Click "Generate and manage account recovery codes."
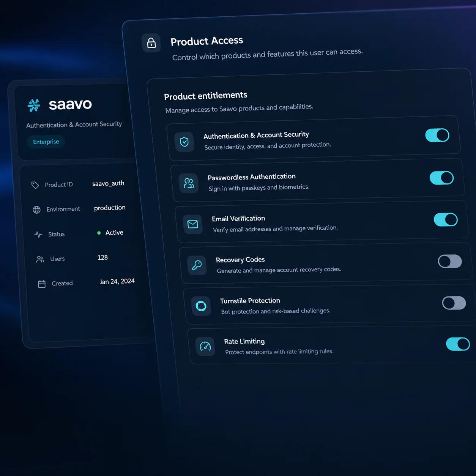The image size is (476, 476). pos(279,270)
